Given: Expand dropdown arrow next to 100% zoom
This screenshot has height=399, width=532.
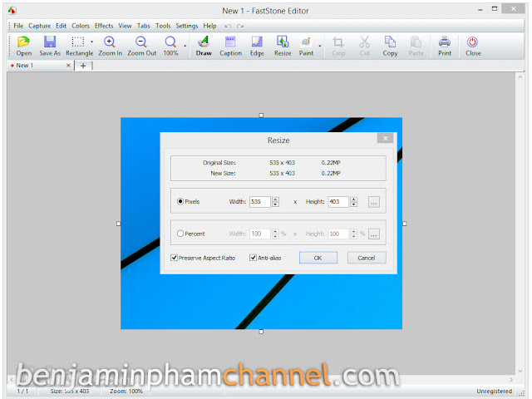Looking at the screenshot, I should tap(185, 46).
